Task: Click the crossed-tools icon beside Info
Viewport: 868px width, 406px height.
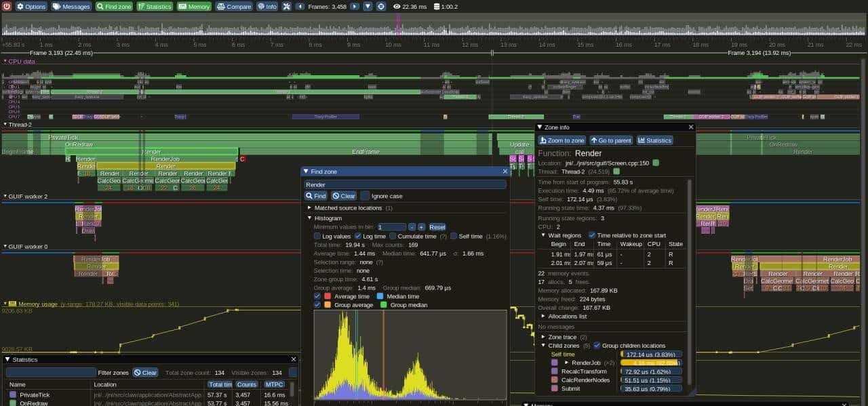Action: (x=287, y=6)
